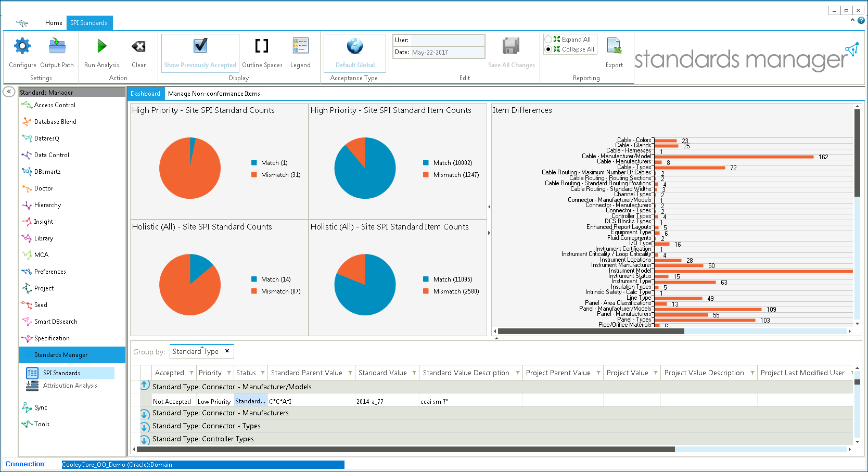Click the Clear action icon
Screen dimensions: 868x472
click(x=138, y=47)
